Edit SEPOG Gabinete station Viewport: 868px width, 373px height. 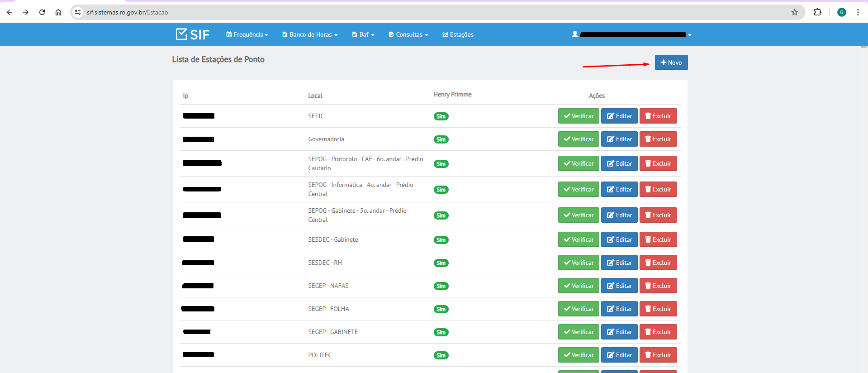coord(619,215)
